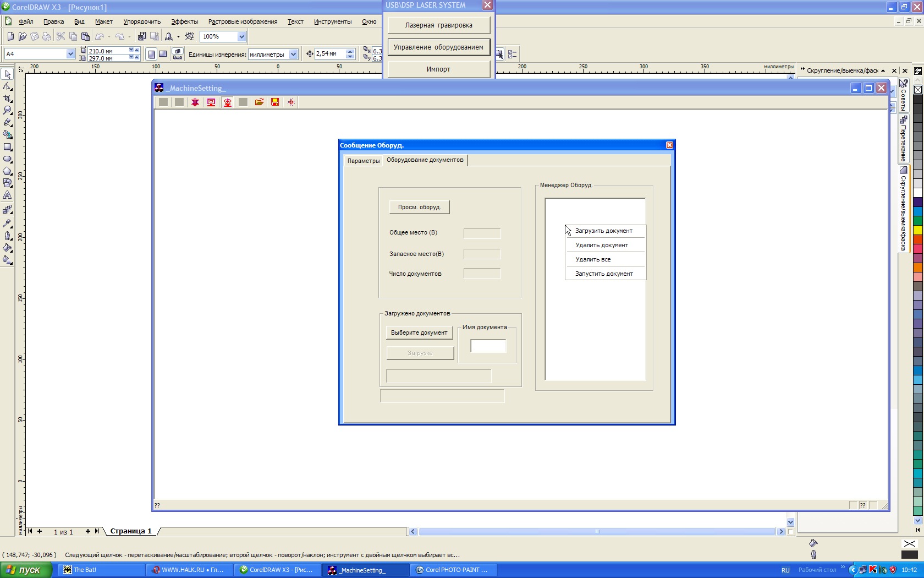Select the Eyedropper tool

pyautogui.click(x=8, y=223)
